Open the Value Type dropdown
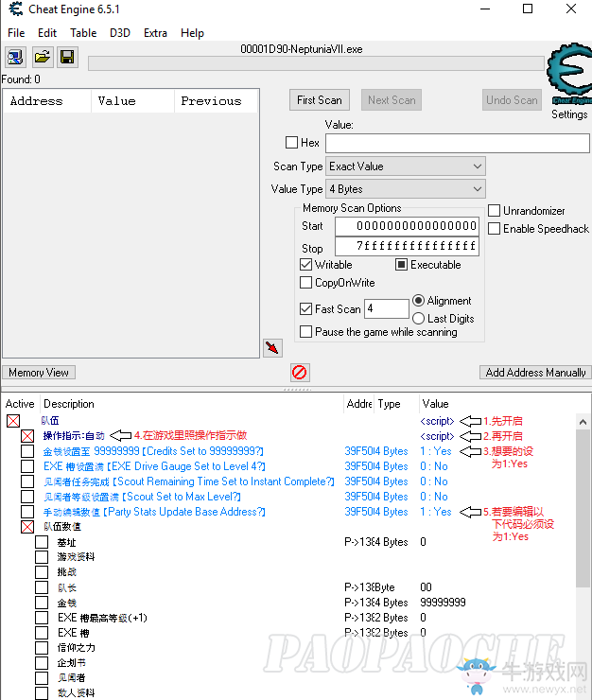 (406, 189)
